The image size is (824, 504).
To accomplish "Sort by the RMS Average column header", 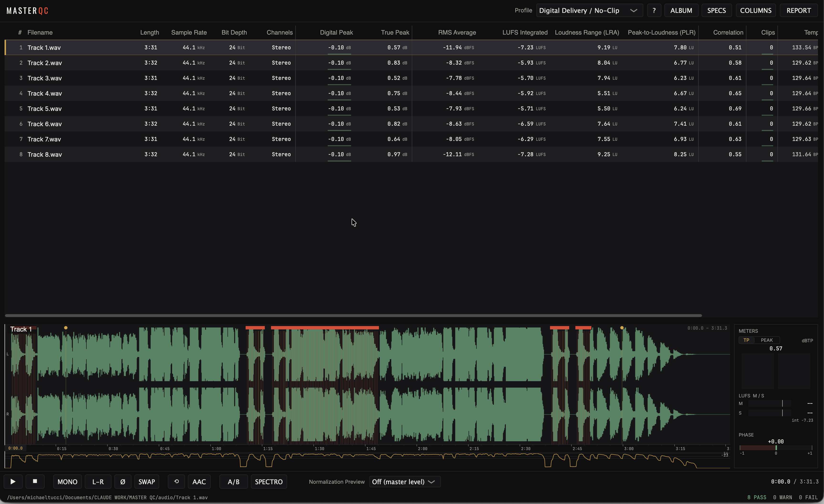I will [457, 32].
